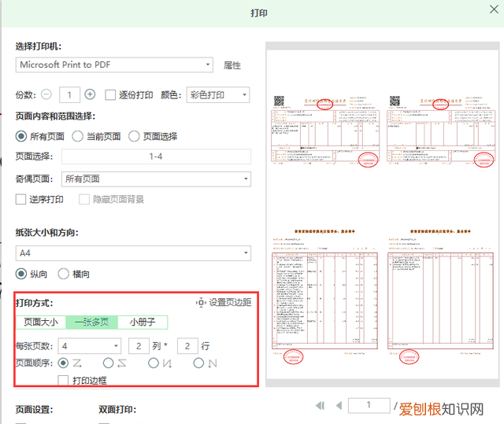This screenshot has width=504, height=424.
Task: Click the preview page number field
Action: [369, 405]
